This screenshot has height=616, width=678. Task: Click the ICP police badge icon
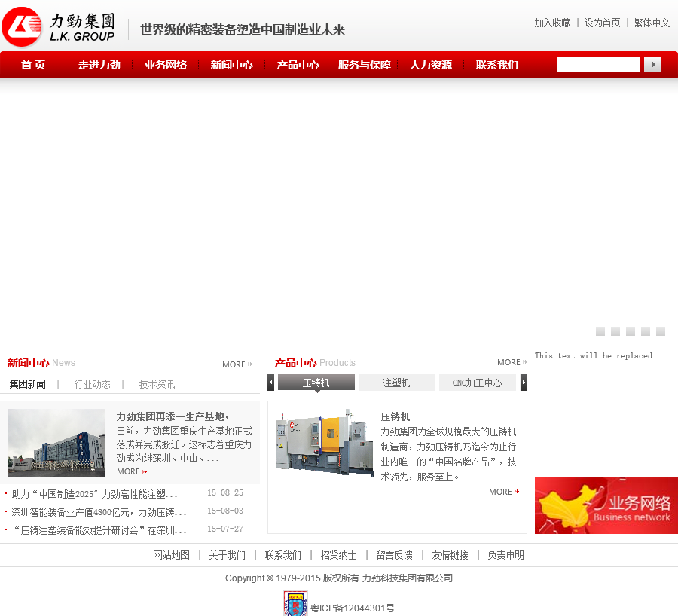pyautogui.click(x=295, y=603)
